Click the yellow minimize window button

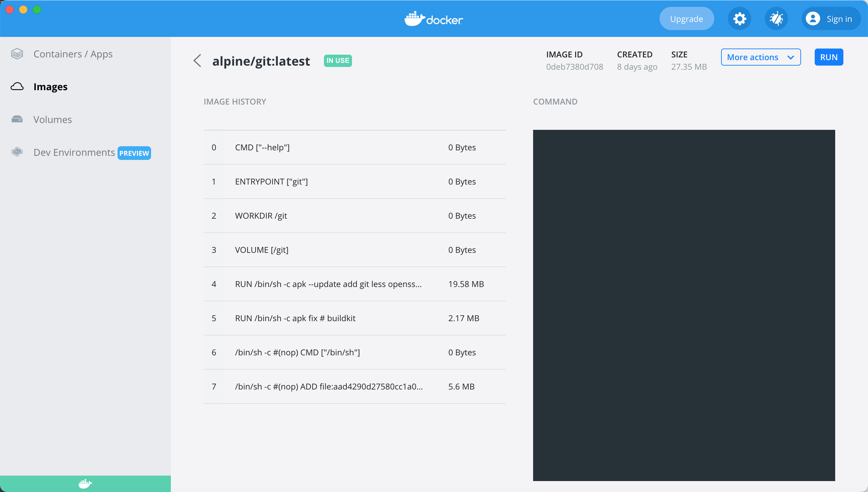[23, 10]
